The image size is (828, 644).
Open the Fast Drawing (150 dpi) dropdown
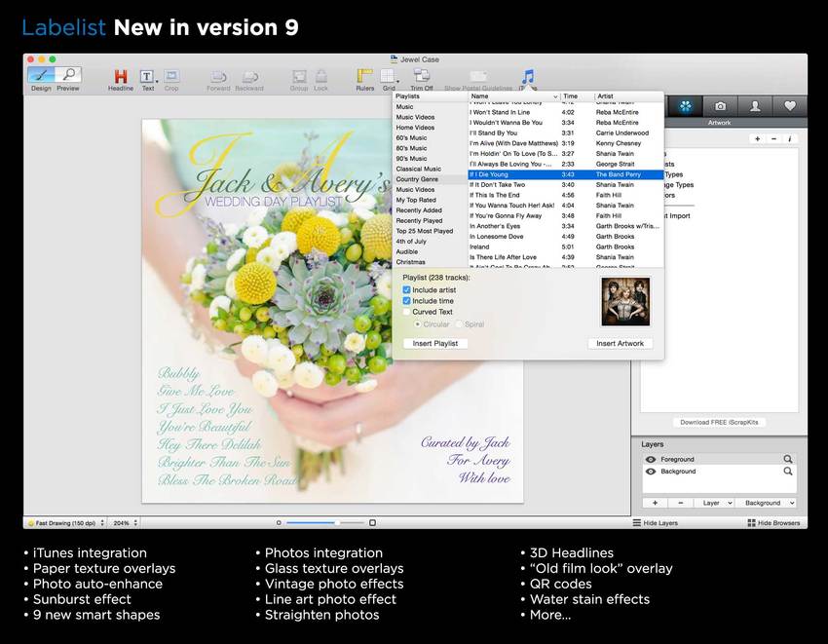point(66,523)
